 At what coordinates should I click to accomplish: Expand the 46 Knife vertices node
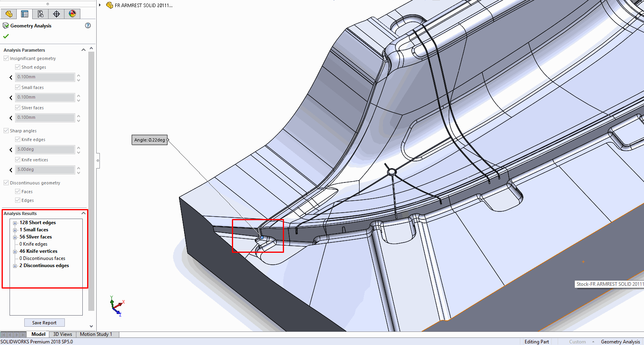(x=15, y=252)
